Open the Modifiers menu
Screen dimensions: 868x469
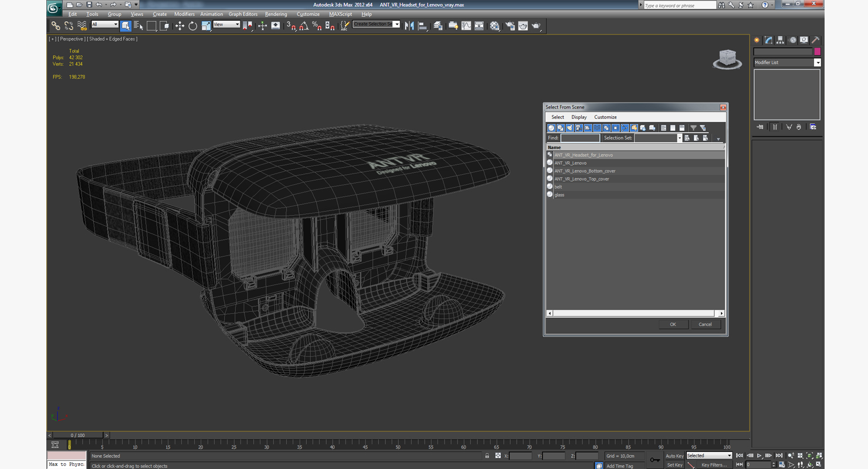184,14
